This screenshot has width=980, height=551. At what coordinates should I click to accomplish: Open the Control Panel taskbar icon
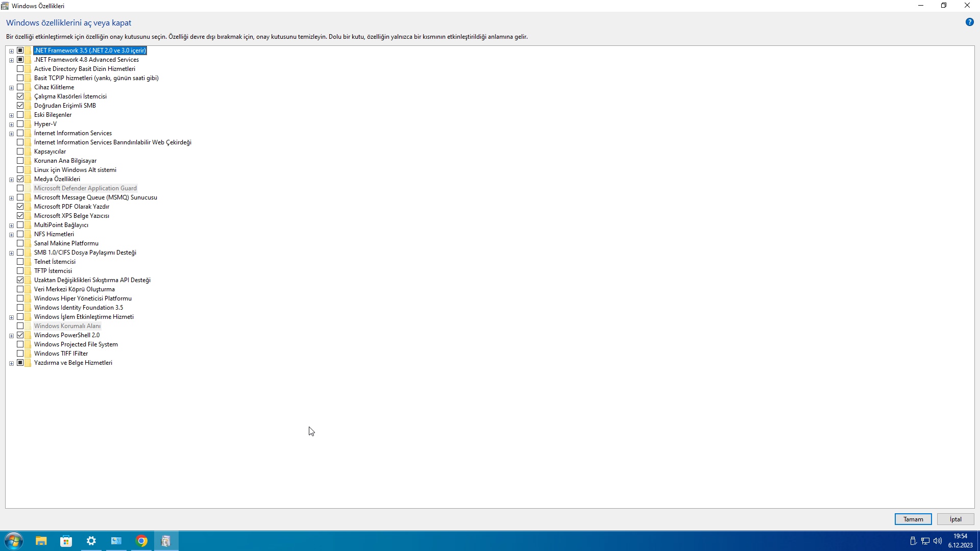[x=116, y=541]
